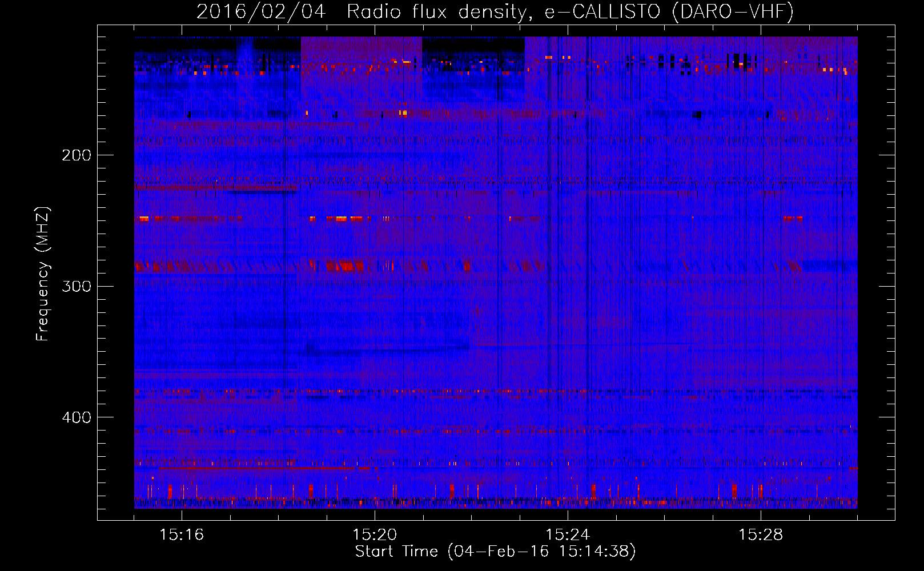
Task: Click the "Start Time (04-Feb-16 15:14:38)" label
Action: click(495, 552)
